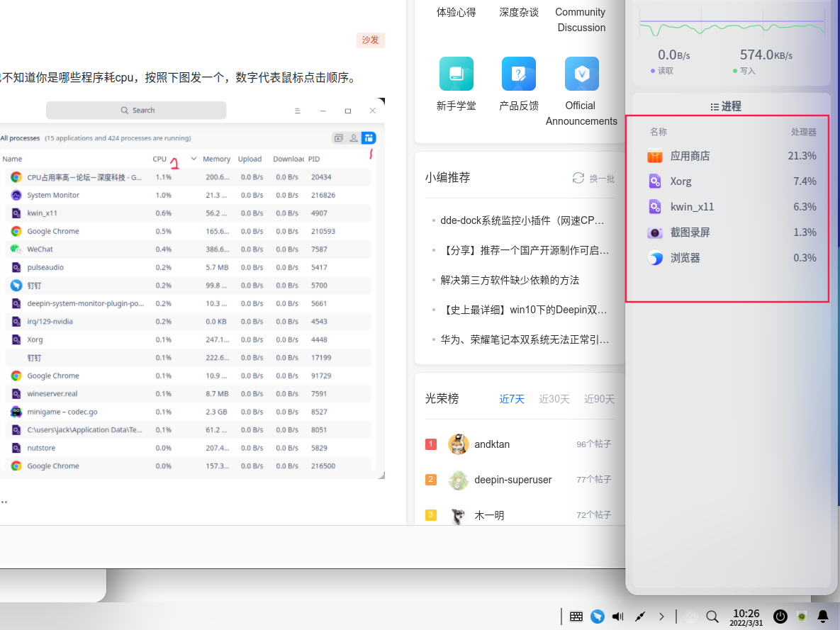840x630 pixels.
Task: Open the notification bell in the taskbar
Action: tap(823, 617)
